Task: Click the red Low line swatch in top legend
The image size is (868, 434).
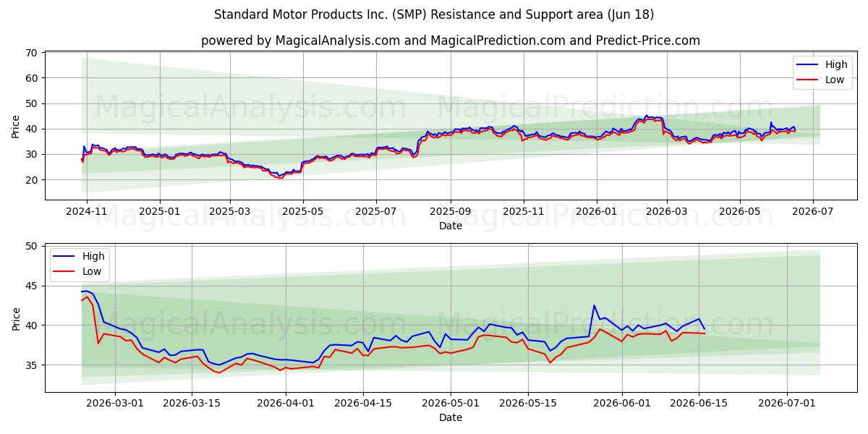Action: coord(809,80)
